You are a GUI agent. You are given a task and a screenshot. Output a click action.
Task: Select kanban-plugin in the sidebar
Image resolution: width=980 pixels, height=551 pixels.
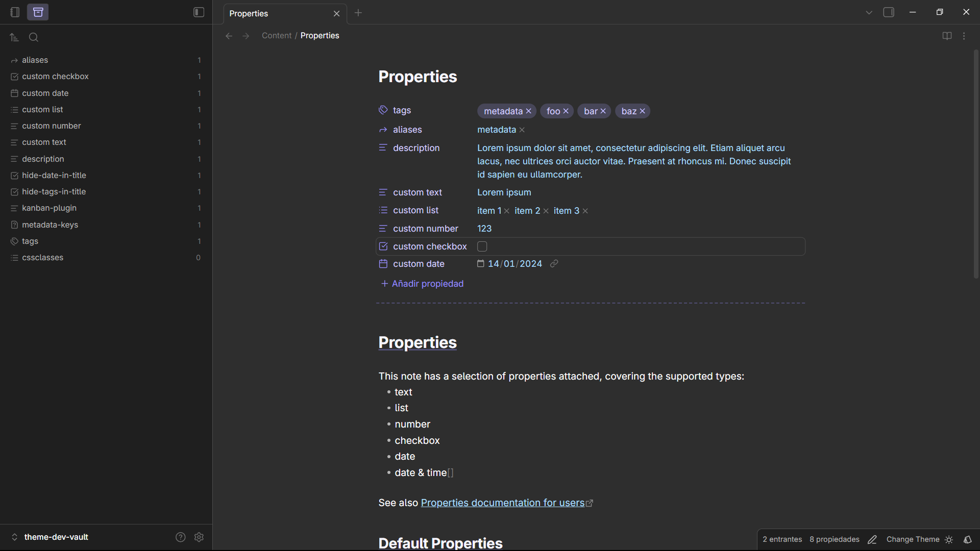(x=106, y=208)
